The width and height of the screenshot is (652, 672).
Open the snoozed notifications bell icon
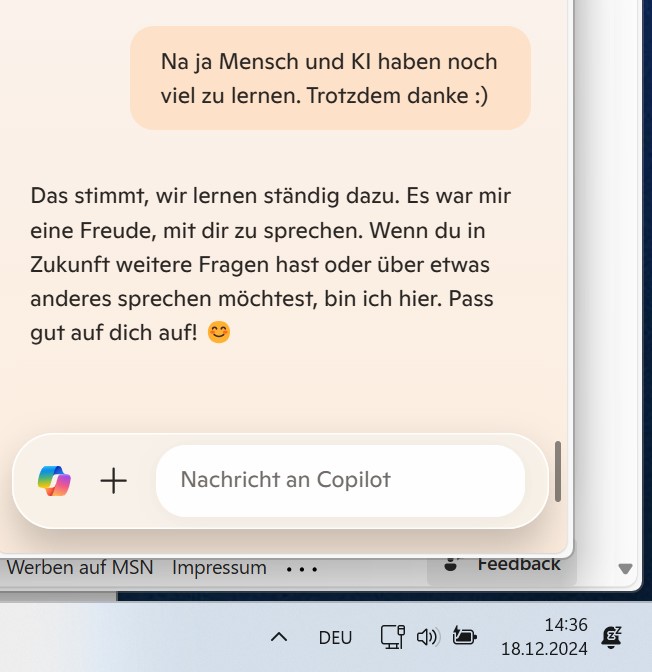[x=612, y=637]
